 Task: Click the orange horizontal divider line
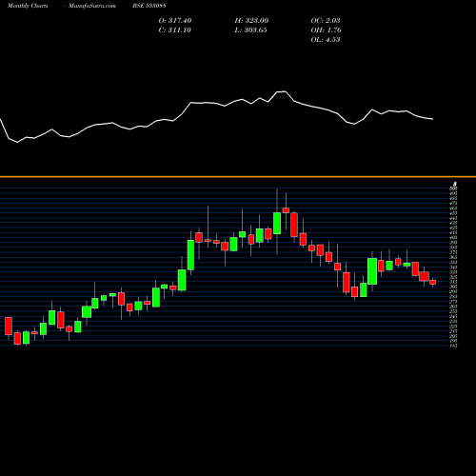point(238,176)
